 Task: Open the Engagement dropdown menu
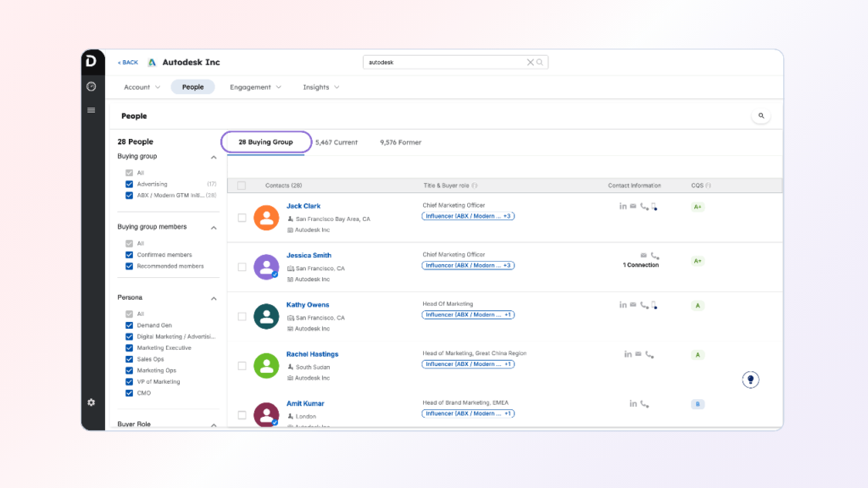[x=255, y=87]
